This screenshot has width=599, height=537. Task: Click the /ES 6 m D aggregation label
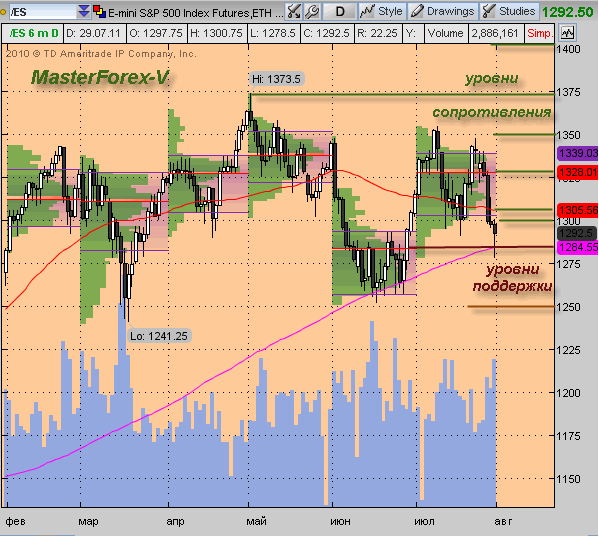pos(34,34)
